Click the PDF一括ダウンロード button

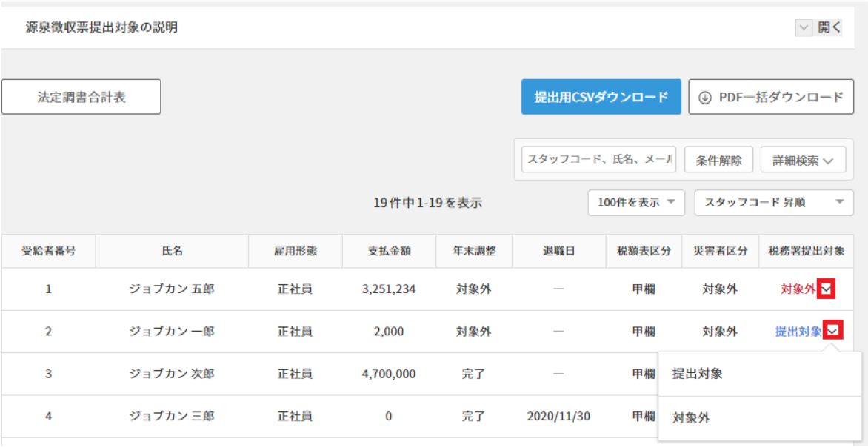click(771, 97)
